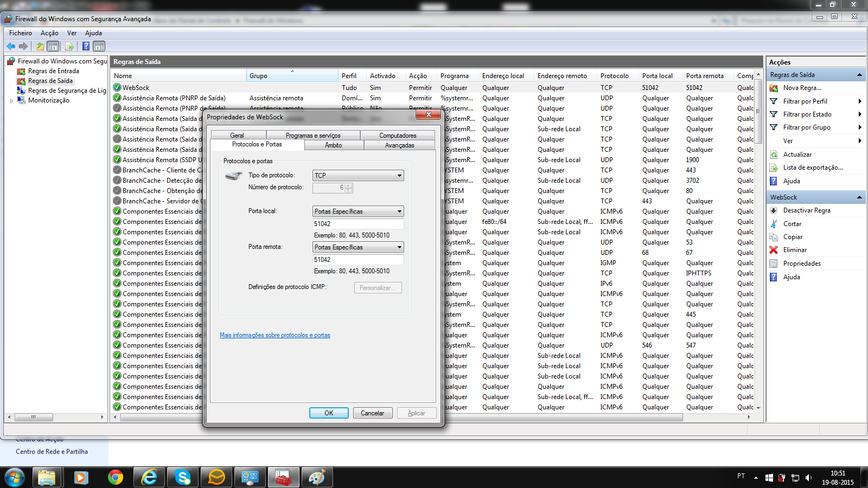Click the Nova Regra icon in Acções

pos(774,88)
